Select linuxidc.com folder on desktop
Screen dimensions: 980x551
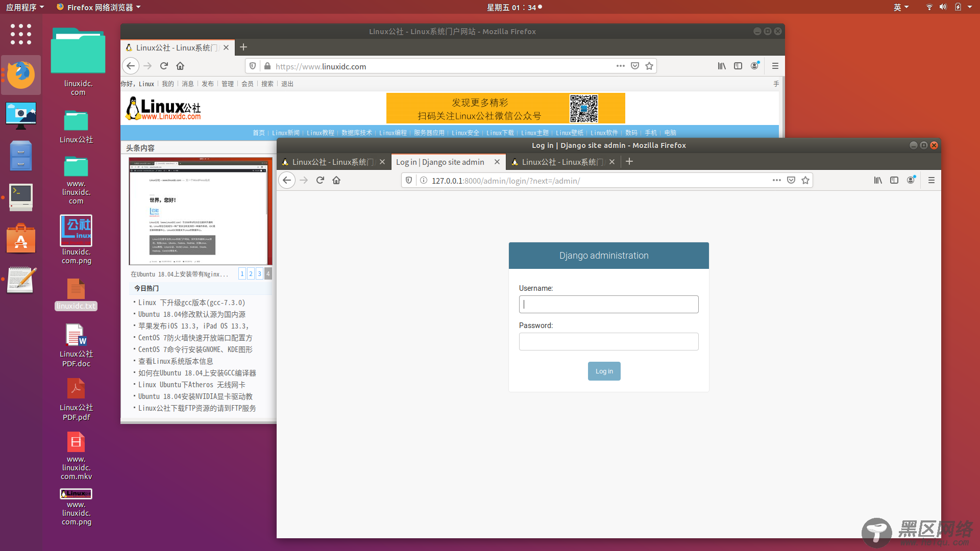[78, 62]
